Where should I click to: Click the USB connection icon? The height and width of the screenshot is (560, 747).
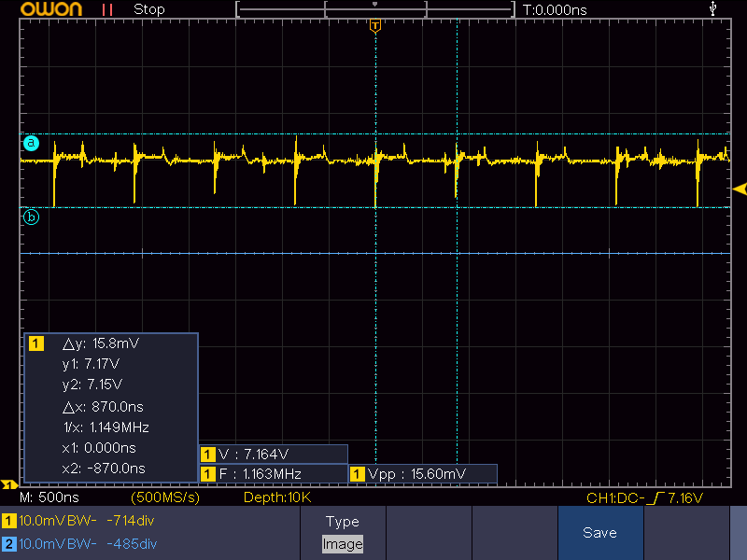[714, 8]
